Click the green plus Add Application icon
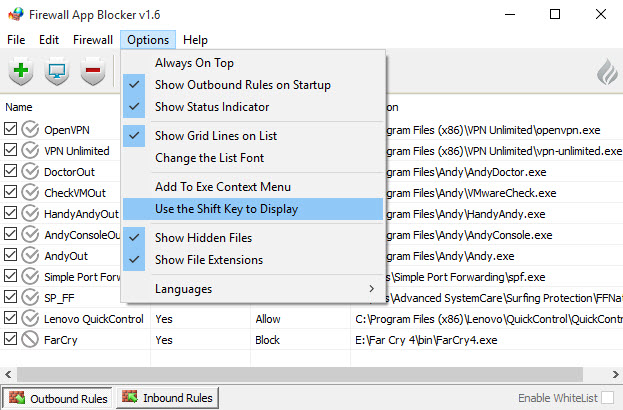This screenshot has width=623, height=410. coord(22,72)
